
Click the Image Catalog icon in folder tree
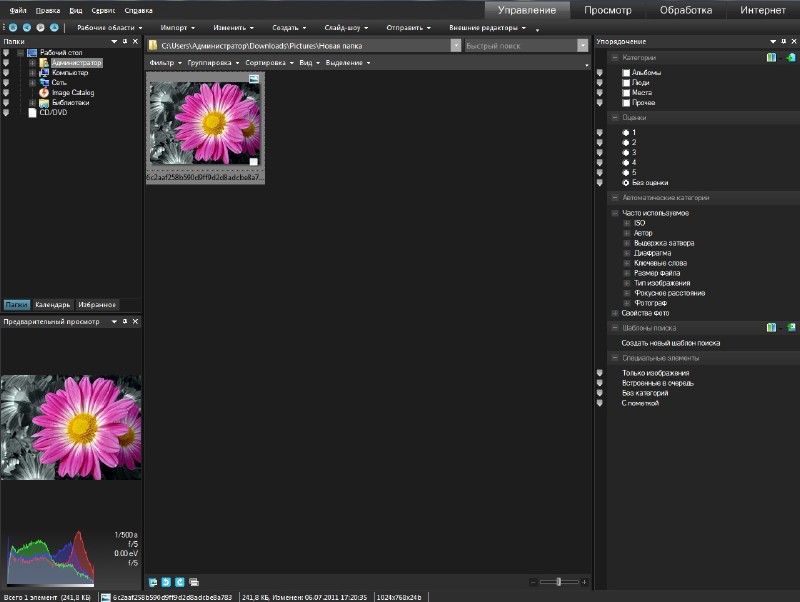pyautogui.click(x=44, y=93)
